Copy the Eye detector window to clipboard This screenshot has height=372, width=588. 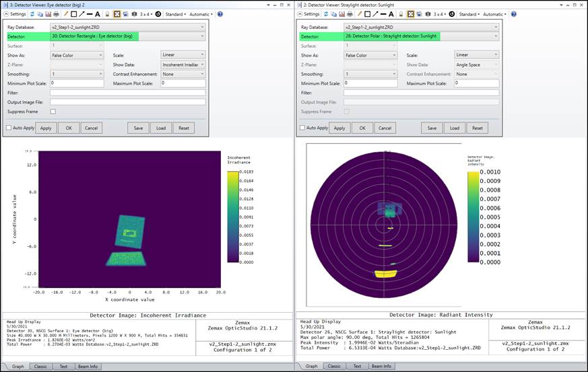point(40,14)
